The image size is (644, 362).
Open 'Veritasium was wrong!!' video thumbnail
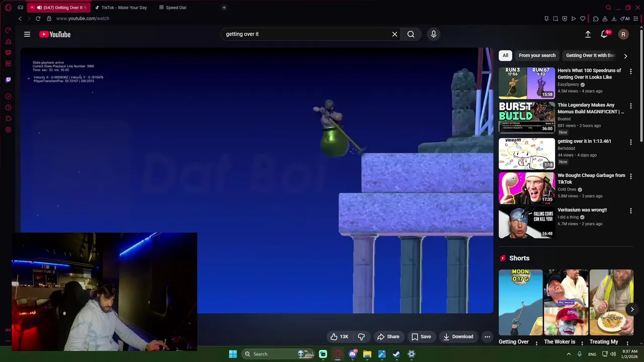pyautogui.click(x=527, y=223)
